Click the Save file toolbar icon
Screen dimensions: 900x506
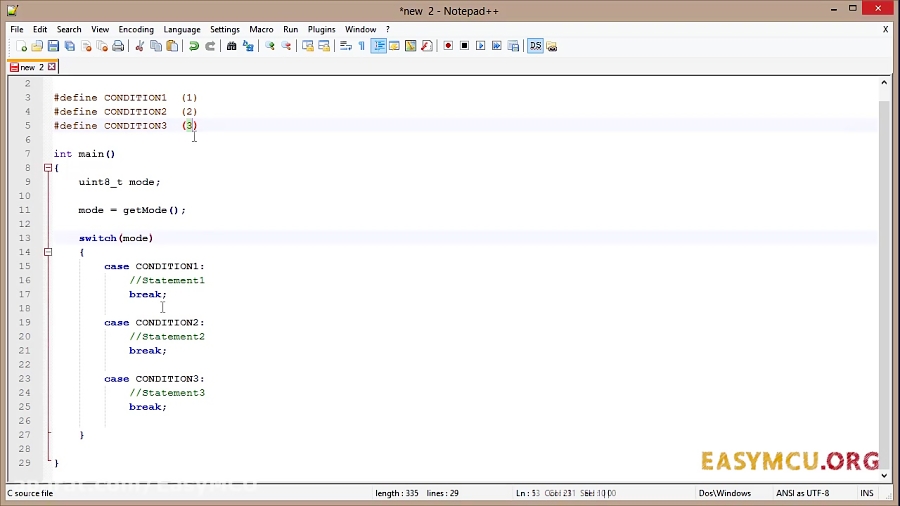tap(53, 46)
